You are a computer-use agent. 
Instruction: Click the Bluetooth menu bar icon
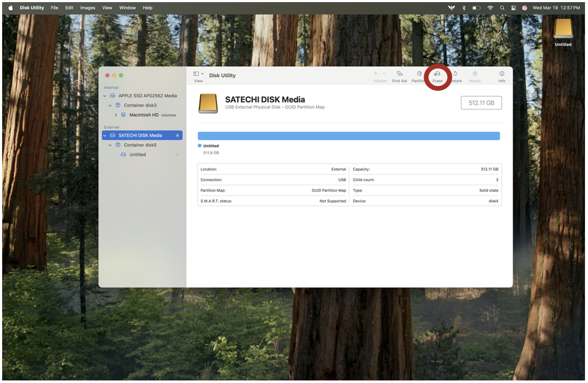464,8
